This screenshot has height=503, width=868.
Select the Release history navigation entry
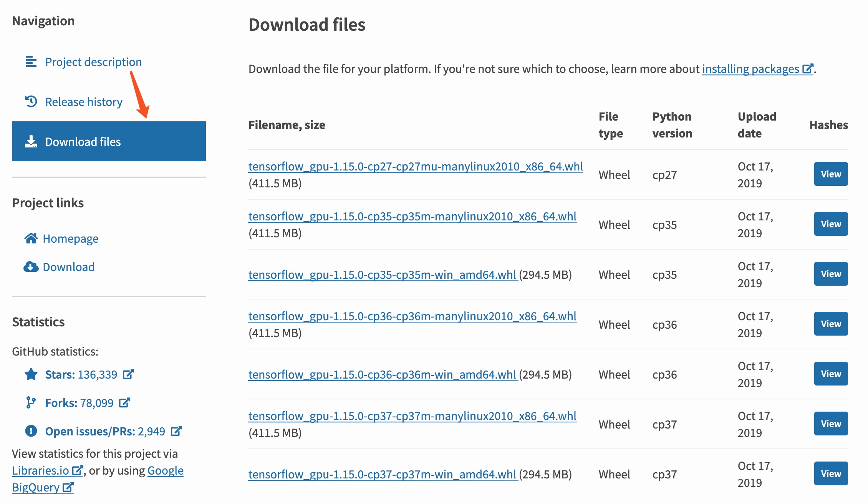[x=84, y=101]
